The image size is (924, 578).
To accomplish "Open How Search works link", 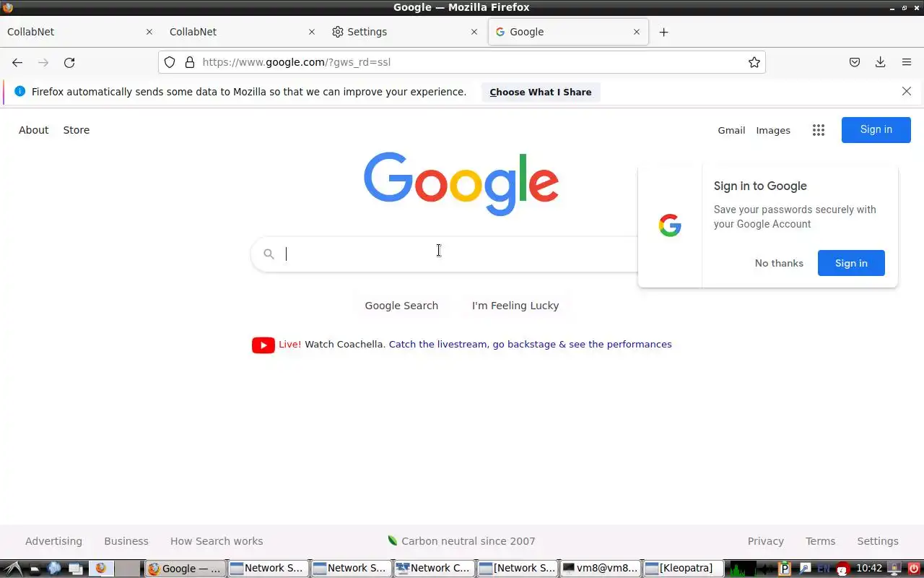I will pos(217,541).
